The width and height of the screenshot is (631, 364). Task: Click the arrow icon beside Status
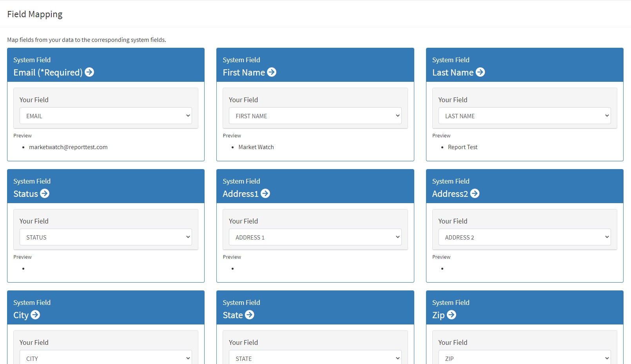click(x=45, y=193)
